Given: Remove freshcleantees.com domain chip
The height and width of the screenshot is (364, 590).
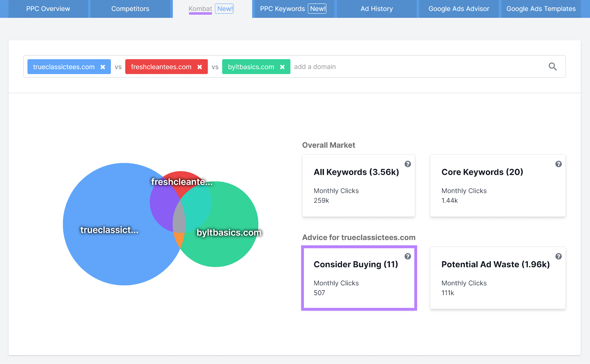Looking at the screenshot, I should point(199,67).
